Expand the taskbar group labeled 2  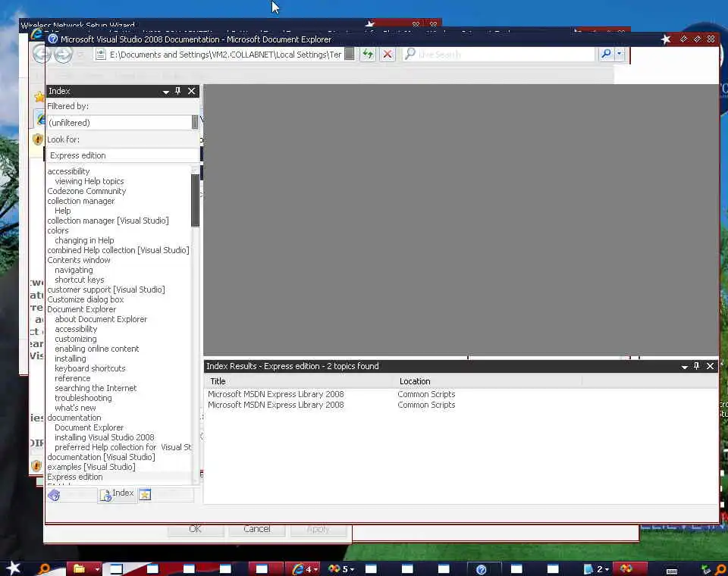tap(596, 568)
